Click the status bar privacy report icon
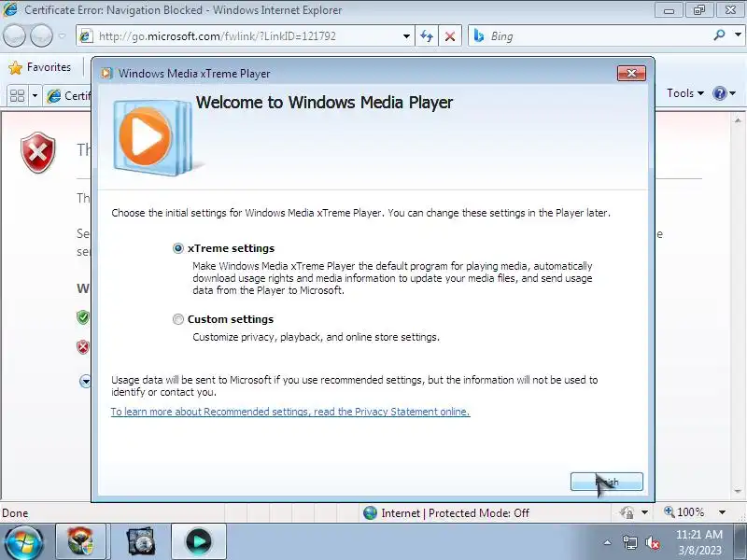This screenshot has width=747, height=560. point(627,512)
